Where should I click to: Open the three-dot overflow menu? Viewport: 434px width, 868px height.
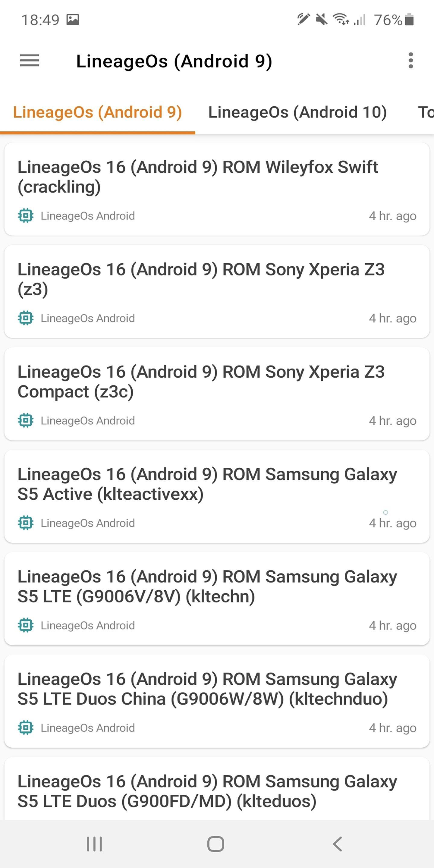coord(410,61)
